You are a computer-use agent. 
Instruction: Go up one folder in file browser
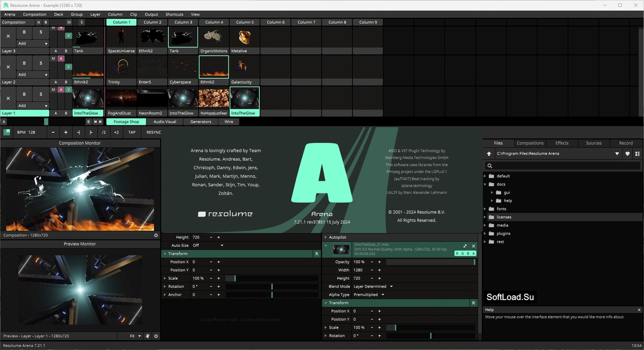pyautogui.click(x=489, y=154)
